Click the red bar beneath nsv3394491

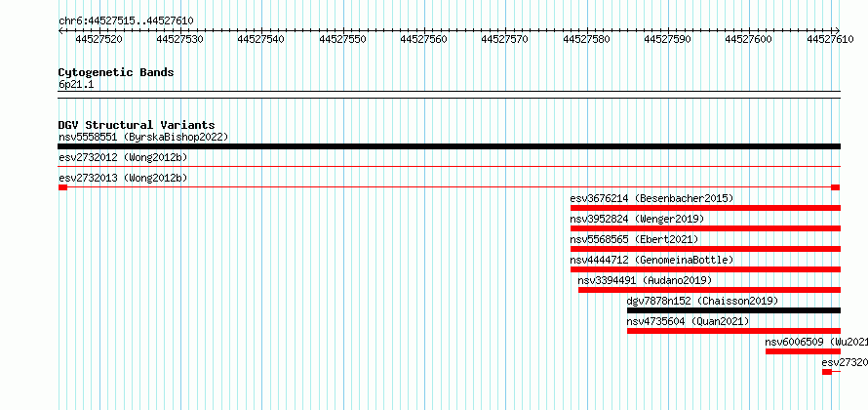[709, 290]
